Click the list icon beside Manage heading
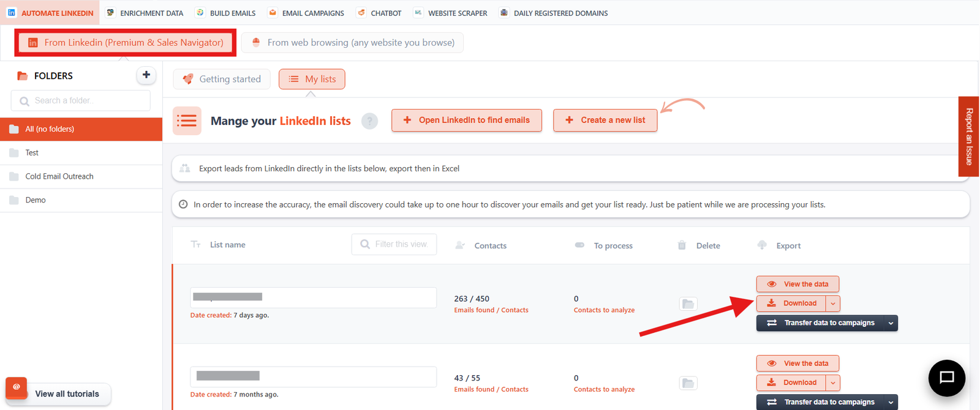Screen dimensions: 980x410 tap(187, 121)
